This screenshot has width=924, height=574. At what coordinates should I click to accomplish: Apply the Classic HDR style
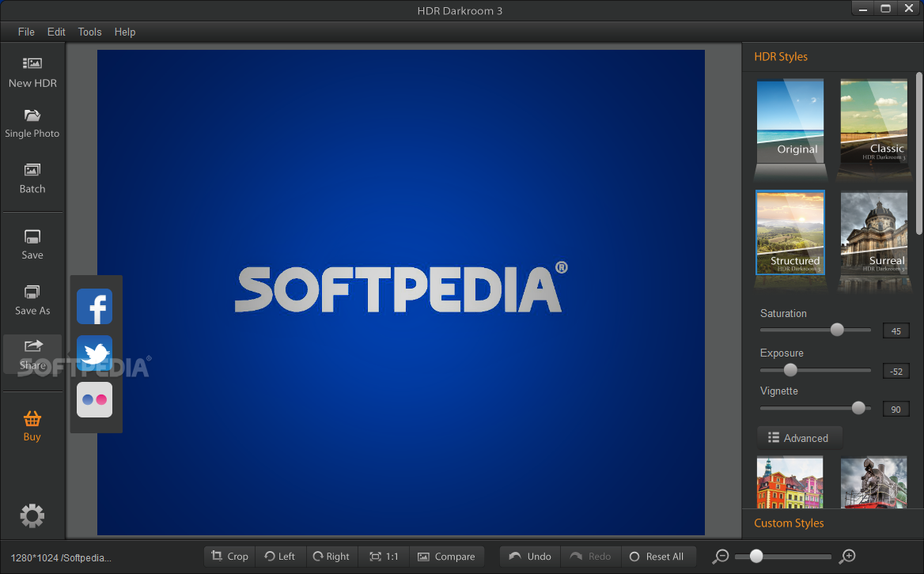[874, 121]
